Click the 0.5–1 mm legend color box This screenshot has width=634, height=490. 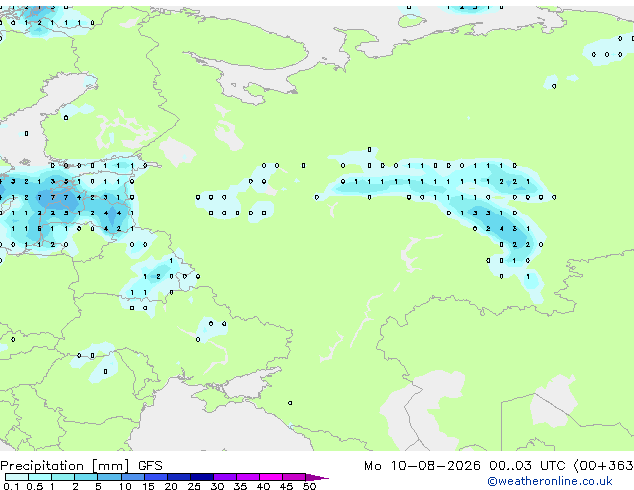[x=40, y=477]
